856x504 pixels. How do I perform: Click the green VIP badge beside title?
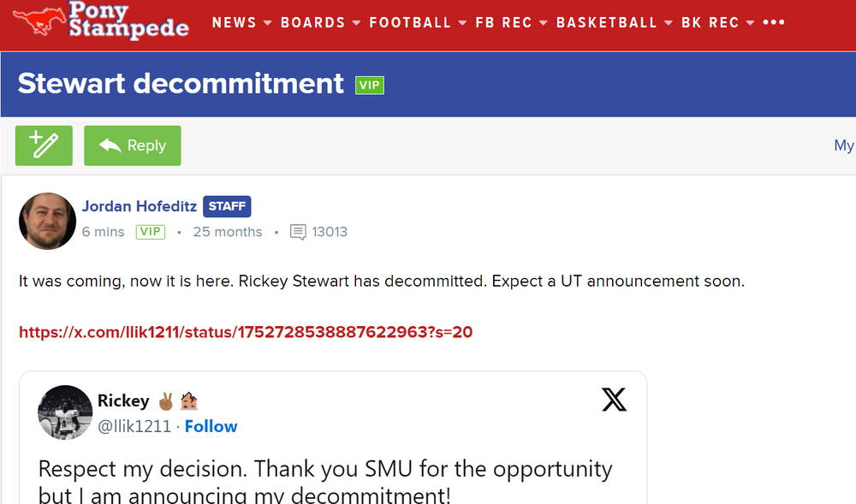(370, 85)
